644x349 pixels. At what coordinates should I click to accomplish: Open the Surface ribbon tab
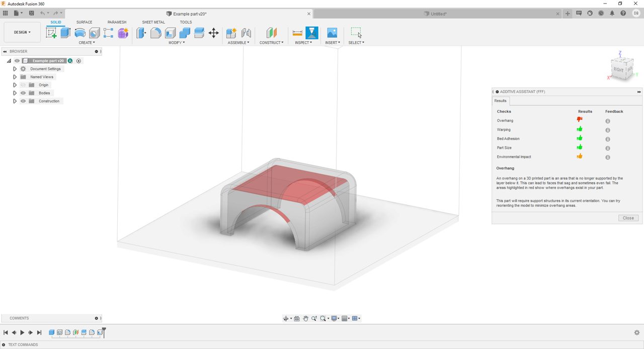[84, 22]
